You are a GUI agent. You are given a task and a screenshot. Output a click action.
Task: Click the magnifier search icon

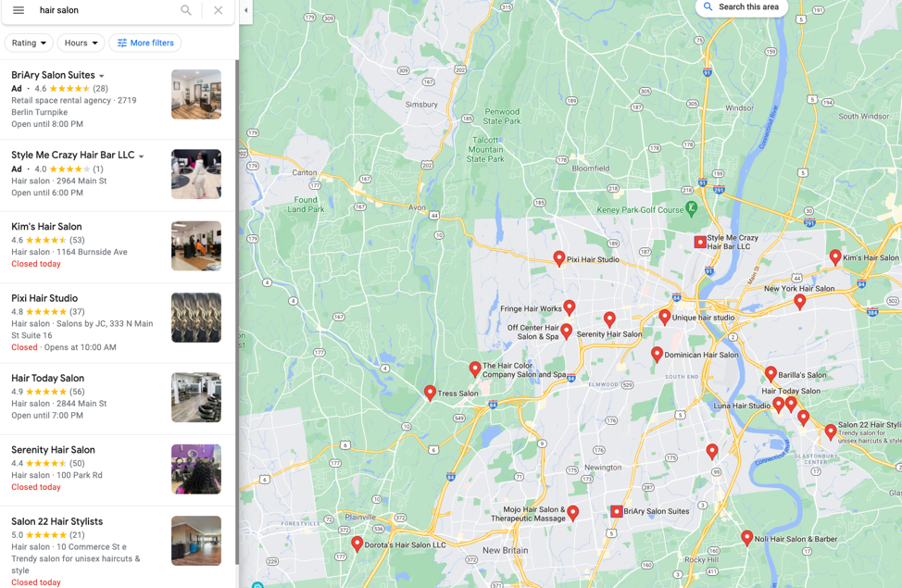click(x=186, y=10)
